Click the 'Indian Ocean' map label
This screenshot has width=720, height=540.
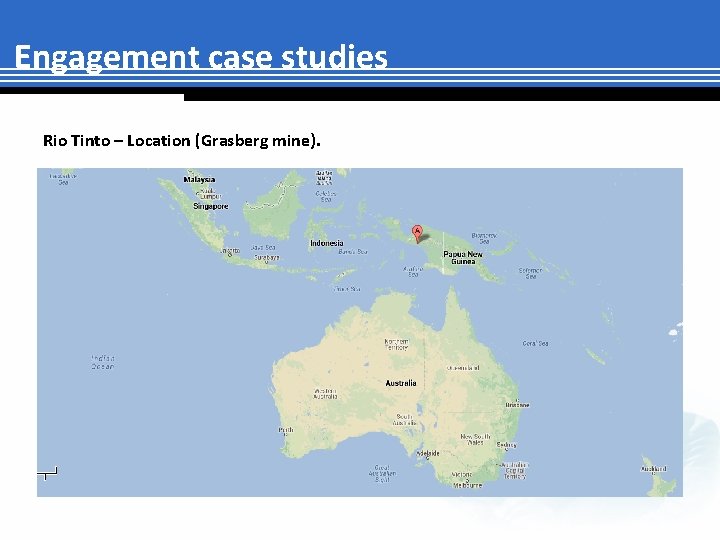103,362
